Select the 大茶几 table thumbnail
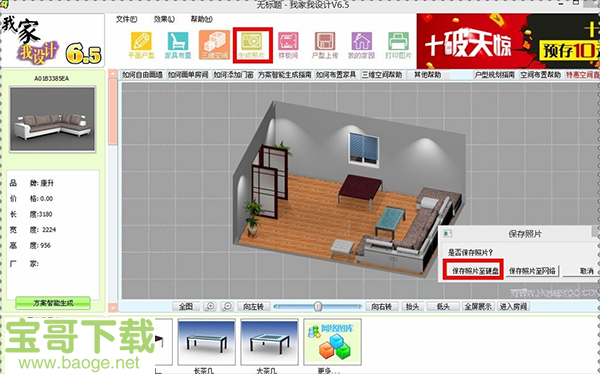This screenshot has width=600, height=374. (x=269, y=341)
